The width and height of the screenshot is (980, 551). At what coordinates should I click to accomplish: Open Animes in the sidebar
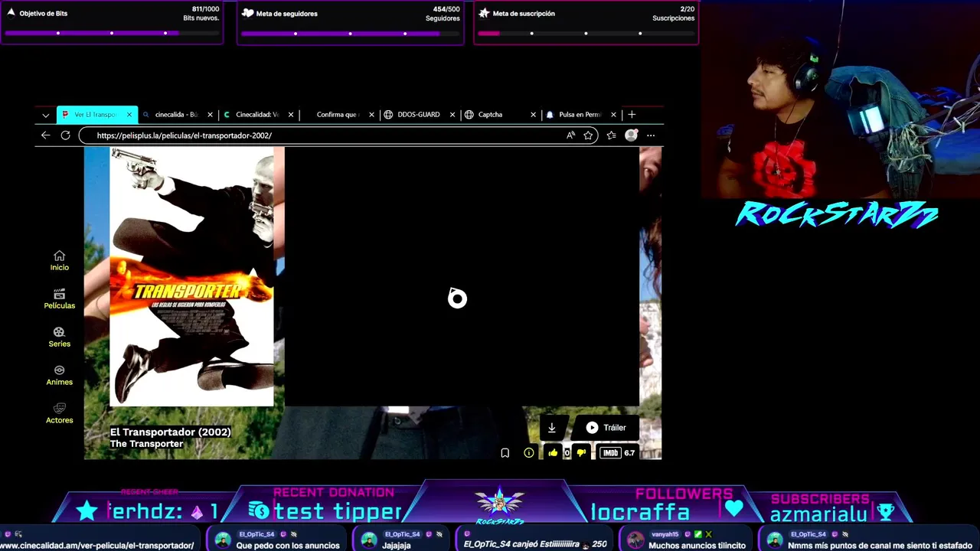(x=59, y=376)
